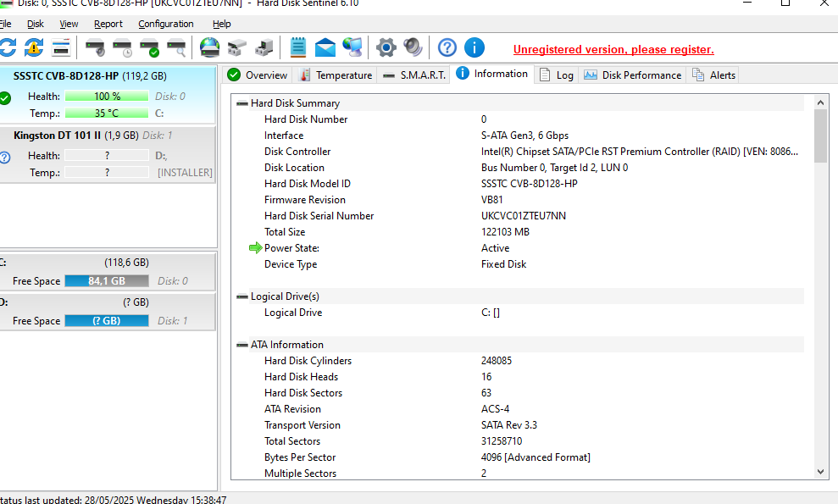Screen dimensions: 838x504
Task: Collapse the Hard Disk Summary section
Action: [x=242, y=103]
